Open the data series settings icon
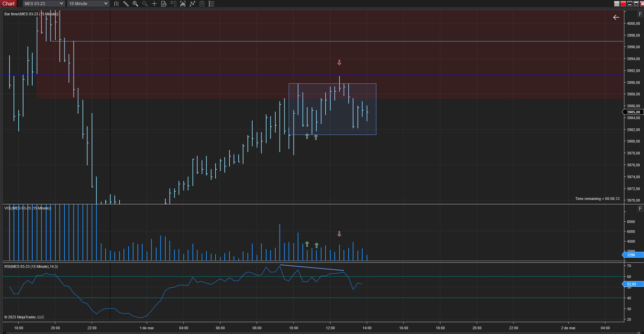This screenshot has height=334, width=644. 182,4
